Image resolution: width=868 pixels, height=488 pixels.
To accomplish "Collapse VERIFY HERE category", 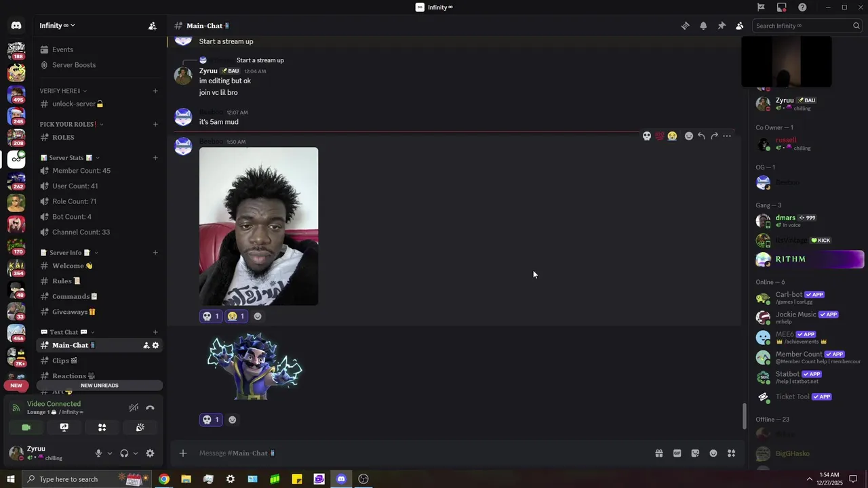I will (63, 91).
